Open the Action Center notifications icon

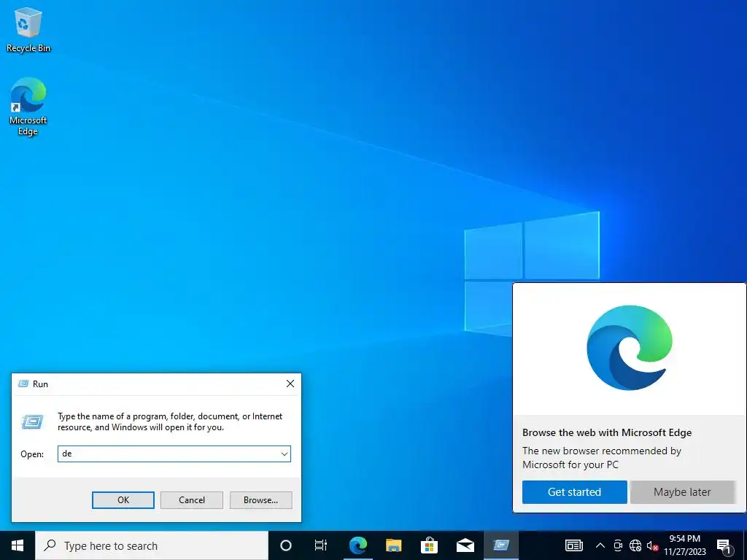724,545
